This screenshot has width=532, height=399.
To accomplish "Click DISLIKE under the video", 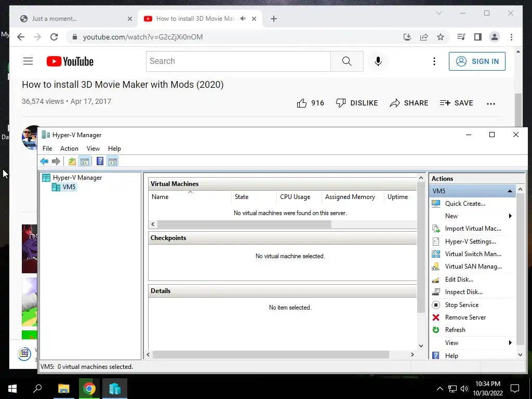I will (356, 103).
